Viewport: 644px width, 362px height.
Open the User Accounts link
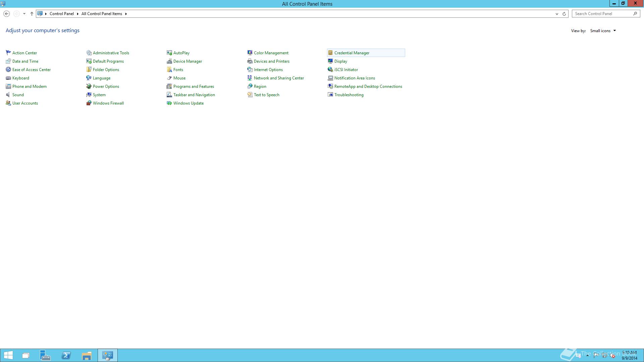[25, 103]
